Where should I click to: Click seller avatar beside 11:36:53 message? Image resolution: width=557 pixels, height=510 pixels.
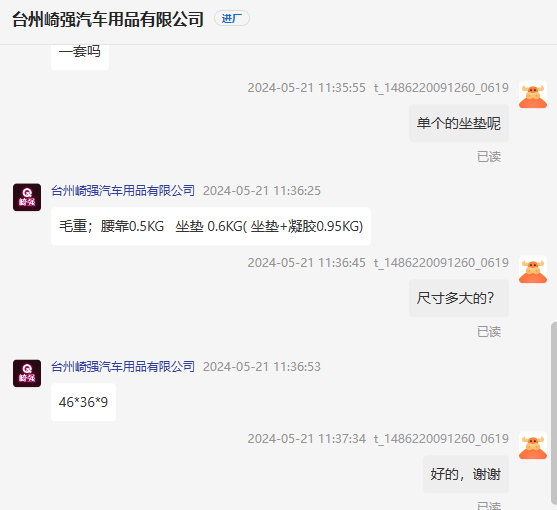click(x=27, y=373)
